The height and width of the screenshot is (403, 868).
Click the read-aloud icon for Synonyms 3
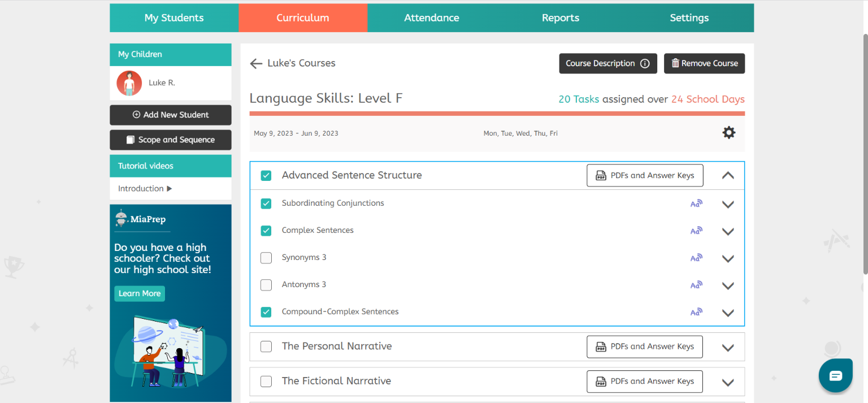696,257
